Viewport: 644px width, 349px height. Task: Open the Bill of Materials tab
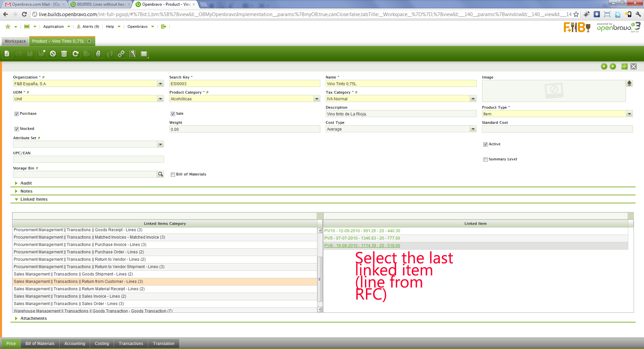click(x=40, y=344)
